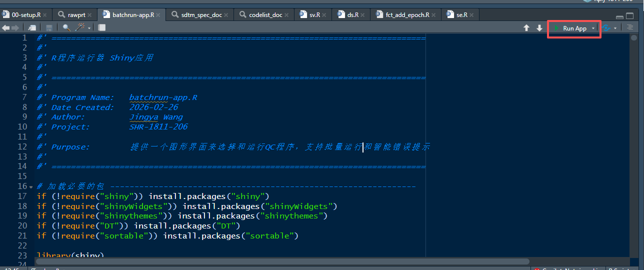
Task: Open dropdown arrow beside the publish icon
Action: (x=615, y=28)
